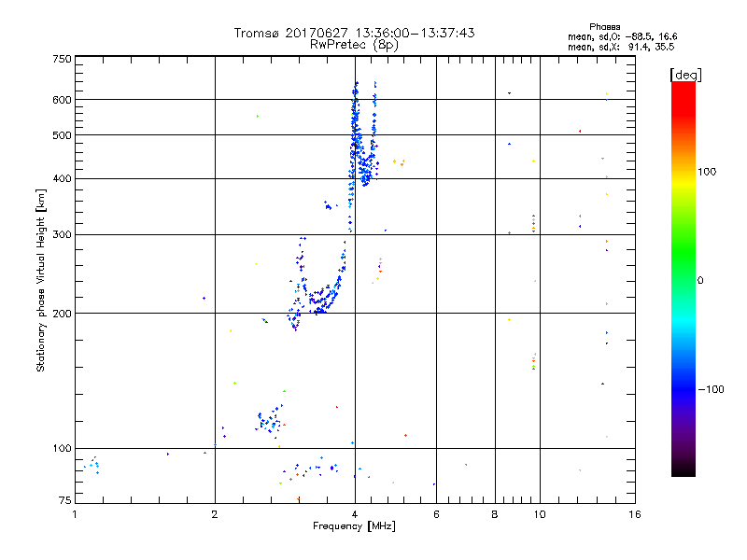Click the 'Phases' header text
Viewport: 747px width, 560px height.
pos(604,27)
